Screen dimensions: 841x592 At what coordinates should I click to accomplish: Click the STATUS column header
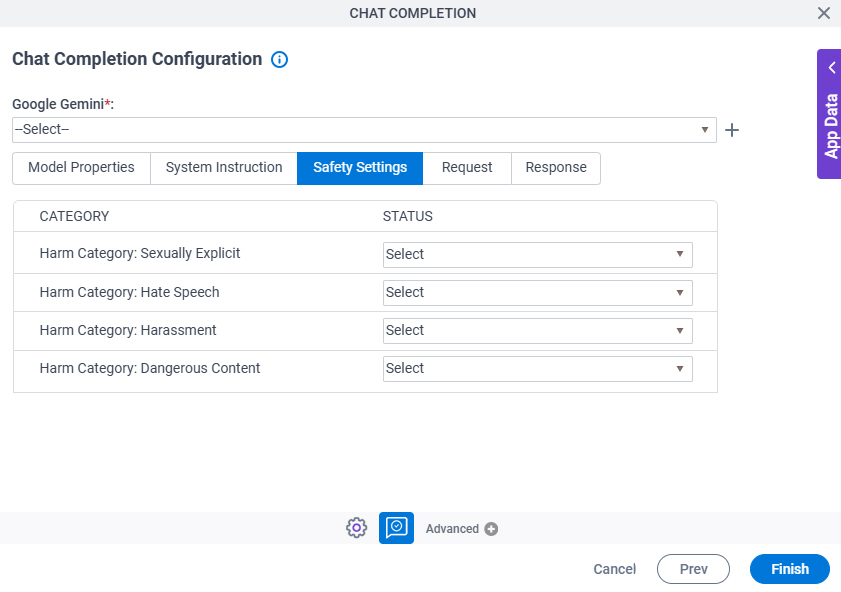(x=408, y=217)
